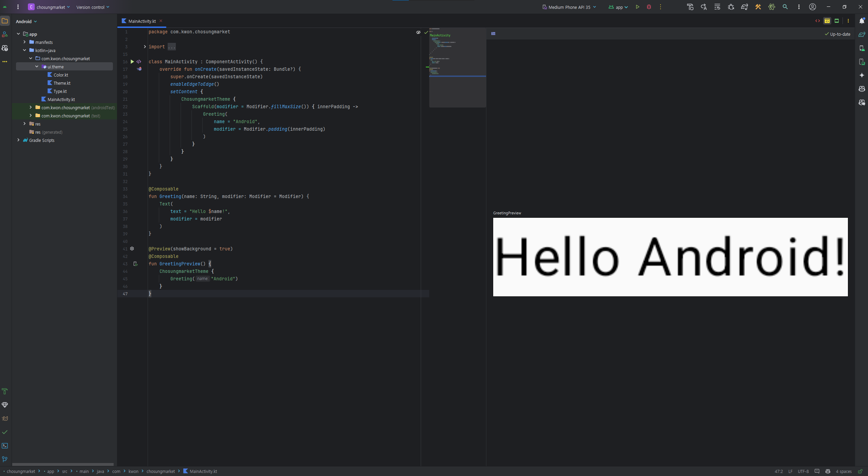Viewport: 868px width, 476px height.
Task: Expand the Gradle Scripts tree node
Action: pos(18,140)
